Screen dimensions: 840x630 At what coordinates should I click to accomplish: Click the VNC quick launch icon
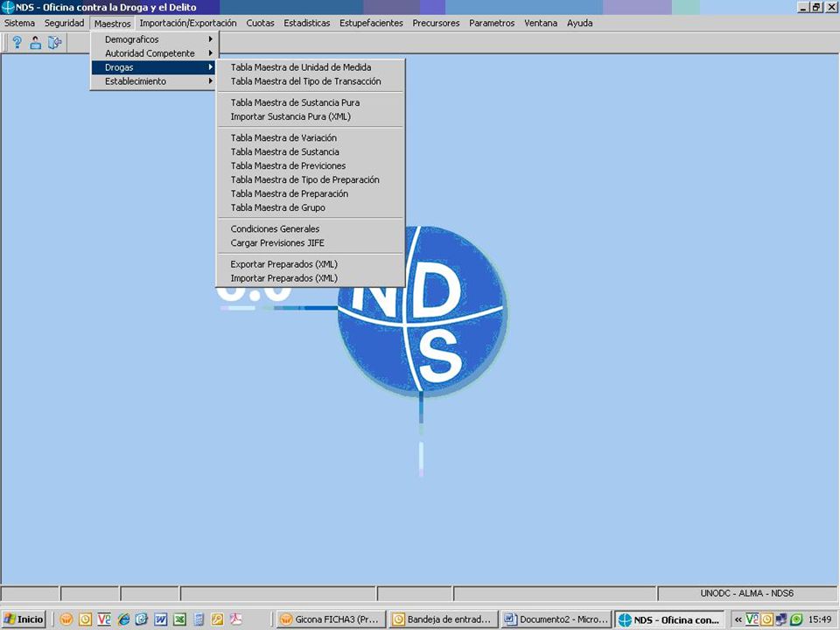click(x=104, y=619)
